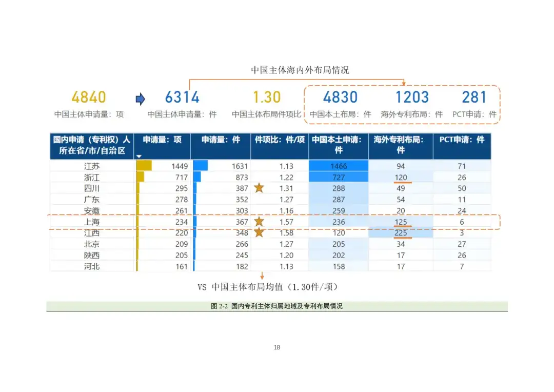
Task: Select the 河北 row label
Action: [x=92, y=266]
